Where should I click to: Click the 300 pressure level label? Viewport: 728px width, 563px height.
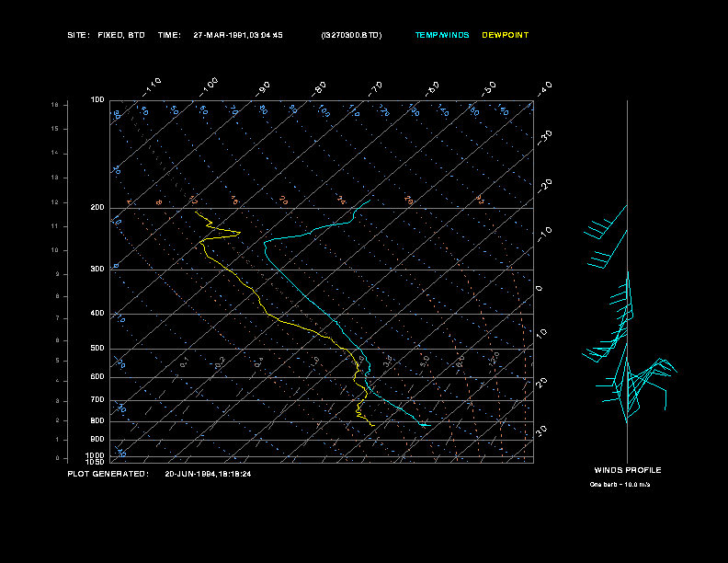tap(97, 269)
